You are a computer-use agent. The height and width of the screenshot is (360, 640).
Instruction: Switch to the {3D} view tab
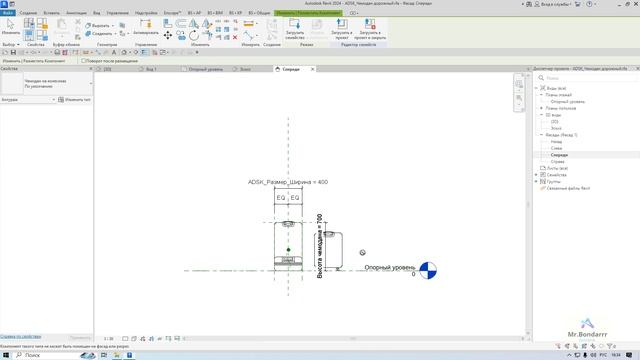coord(107,69)
